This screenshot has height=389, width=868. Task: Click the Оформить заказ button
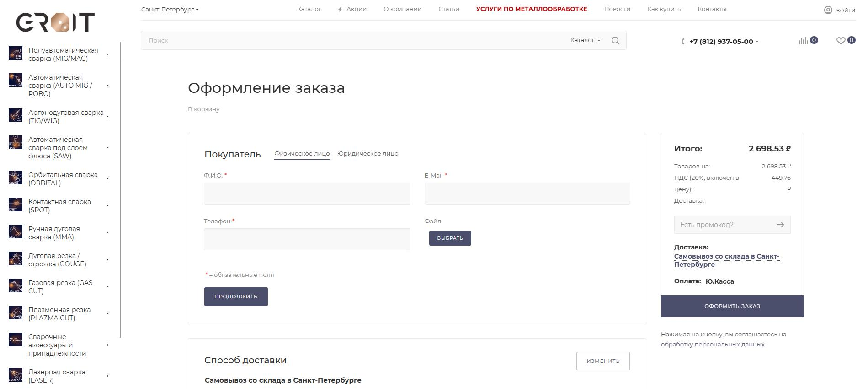point(732,306)
